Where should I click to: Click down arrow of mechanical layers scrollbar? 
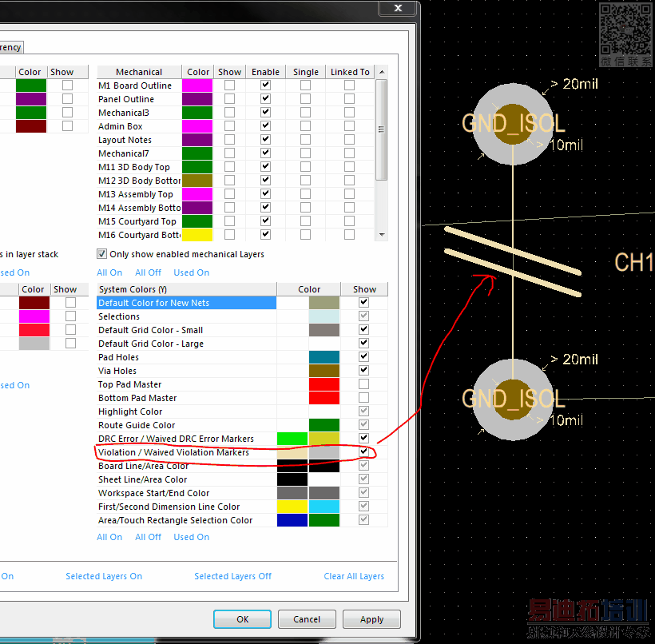[382, 235]
